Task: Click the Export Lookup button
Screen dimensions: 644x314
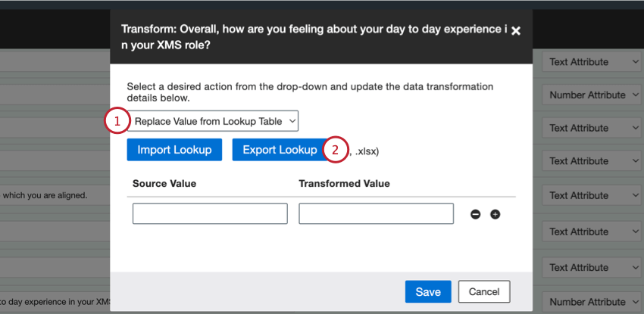Action: pyautogui.click(x=280, y=149)
